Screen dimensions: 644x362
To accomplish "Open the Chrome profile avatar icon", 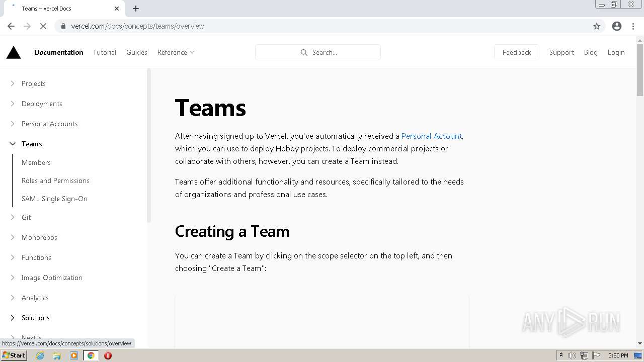I will click(617, 26).
